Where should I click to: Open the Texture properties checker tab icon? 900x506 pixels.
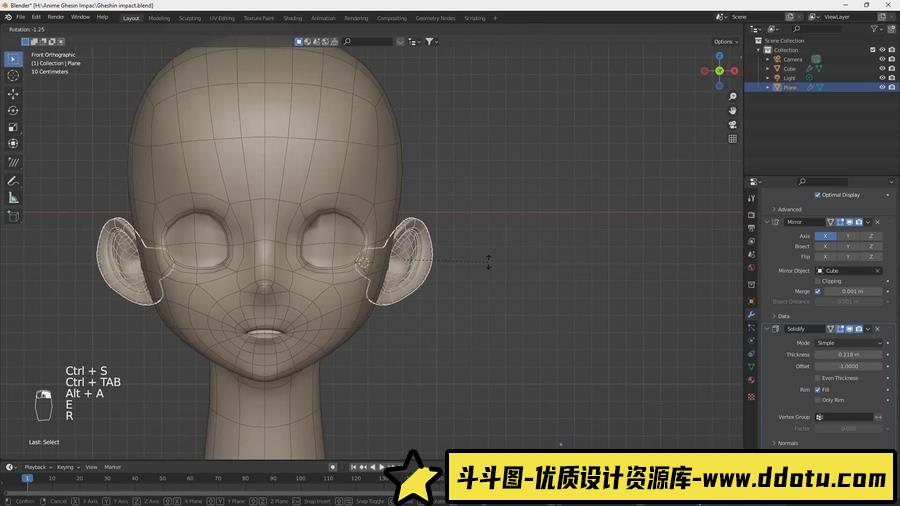click(751, 396)
